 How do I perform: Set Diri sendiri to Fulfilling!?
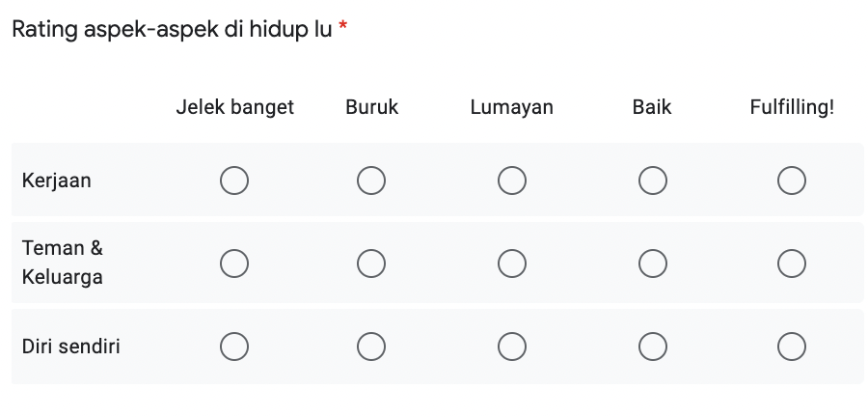click(x=792, y=346)
